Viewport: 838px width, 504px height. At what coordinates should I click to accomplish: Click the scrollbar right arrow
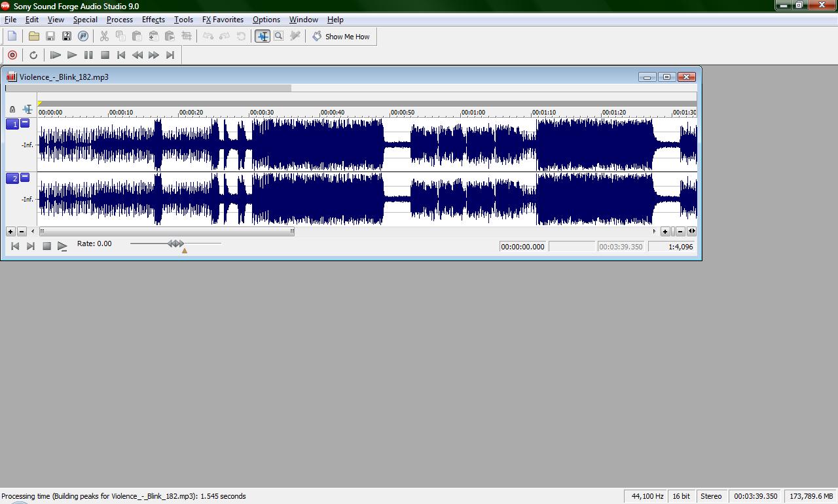[x=654, y=231]
